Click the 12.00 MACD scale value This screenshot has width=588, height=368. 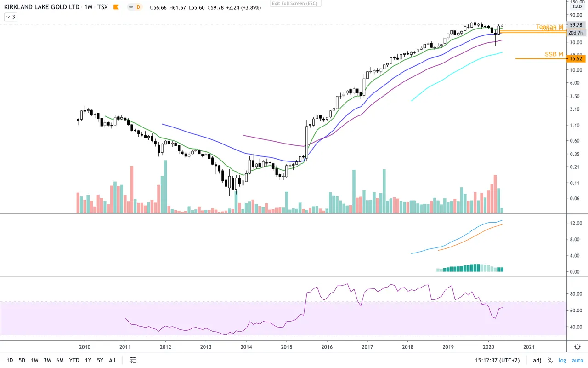click(x=576, y=223)
